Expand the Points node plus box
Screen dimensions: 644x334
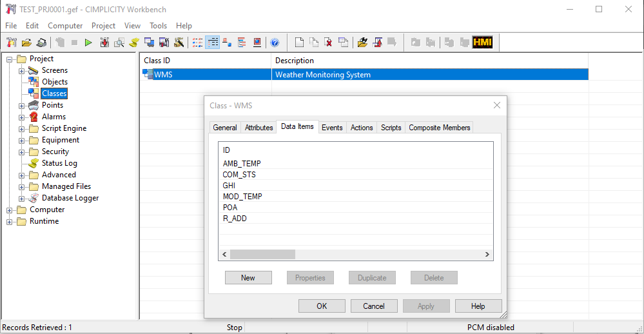22,106
